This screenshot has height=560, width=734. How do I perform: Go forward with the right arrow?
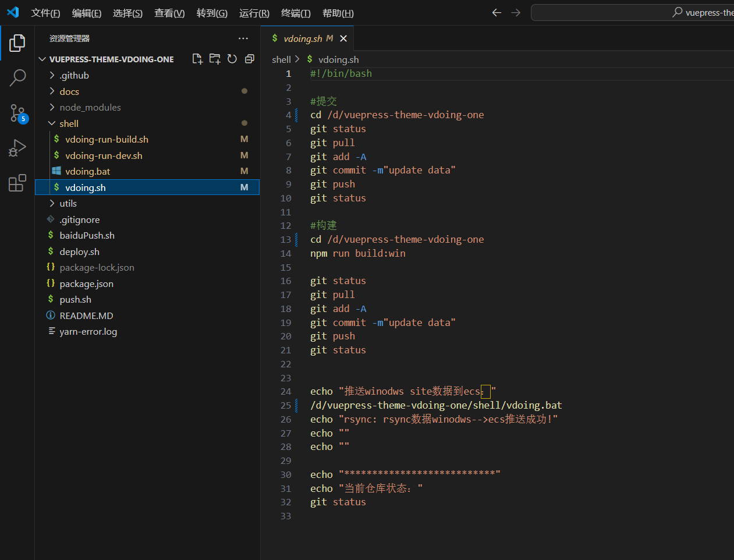[516, 12]
